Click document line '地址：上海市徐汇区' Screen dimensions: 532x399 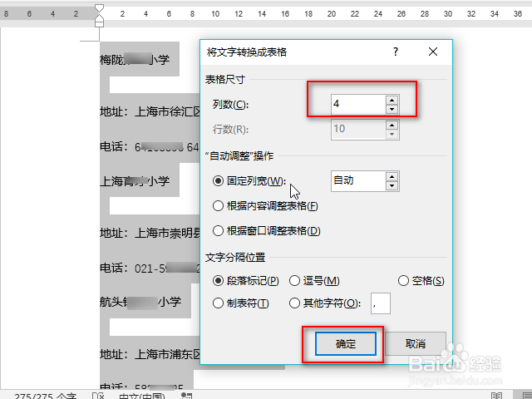coord(150,111)
